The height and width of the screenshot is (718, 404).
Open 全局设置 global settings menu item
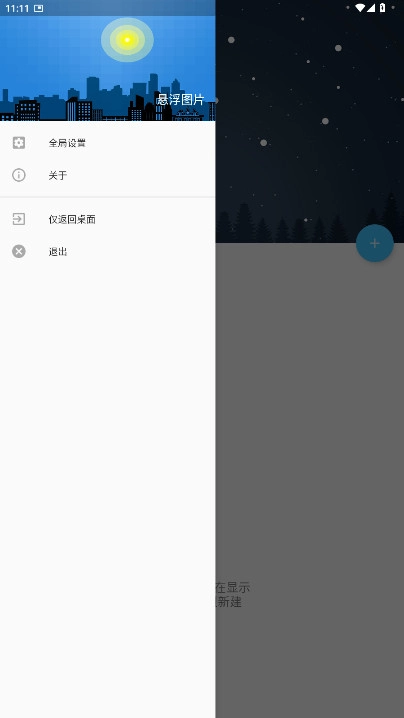108,143
